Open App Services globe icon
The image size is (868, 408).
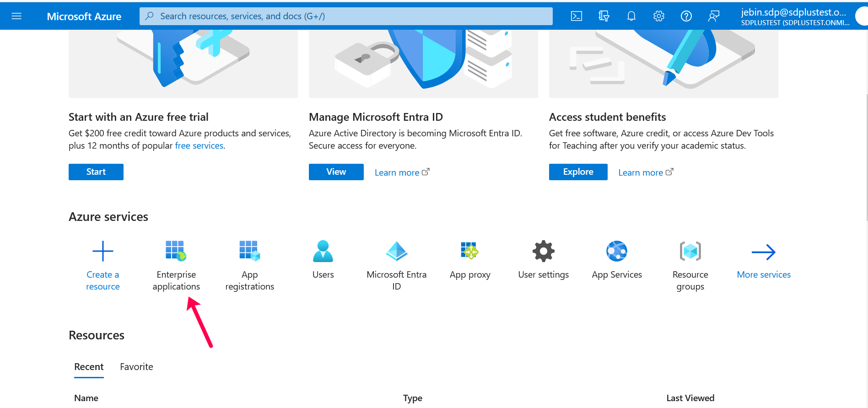[x=617, y=251]
